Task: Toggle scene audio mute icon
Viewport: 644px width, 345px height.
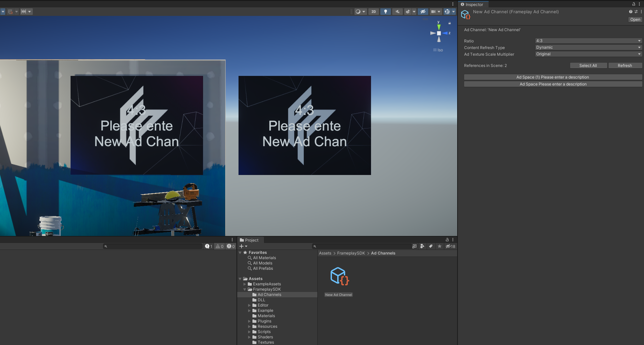Action: coord(398,12)
